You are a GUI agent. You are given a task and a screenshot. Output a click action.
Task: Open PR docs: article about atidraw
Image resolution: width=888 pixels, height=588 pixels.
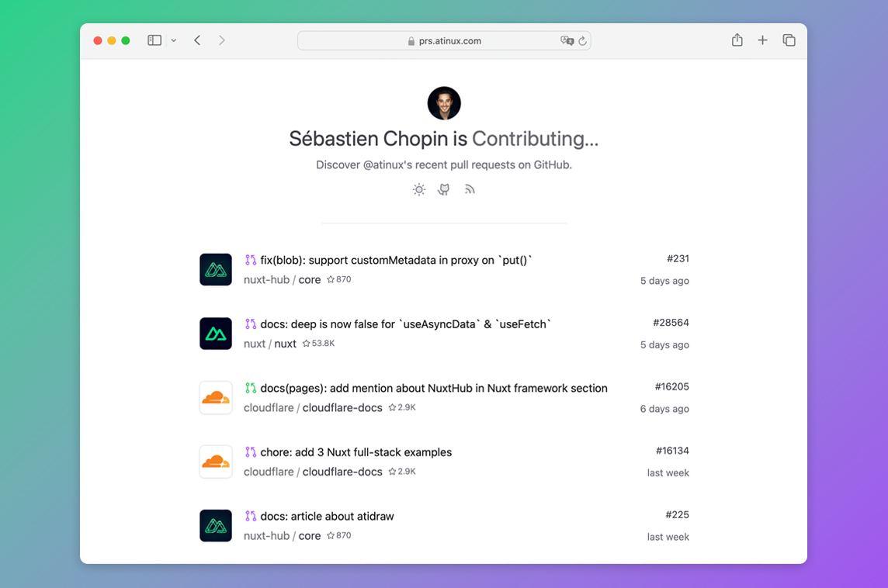click(328, 516)
